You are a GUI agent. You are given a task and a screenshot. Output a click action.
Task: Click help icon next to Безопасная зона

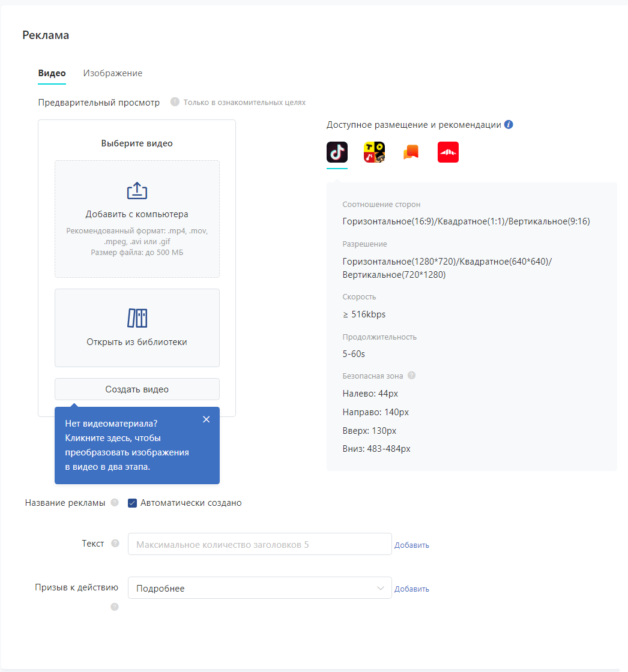coord(411,376)
